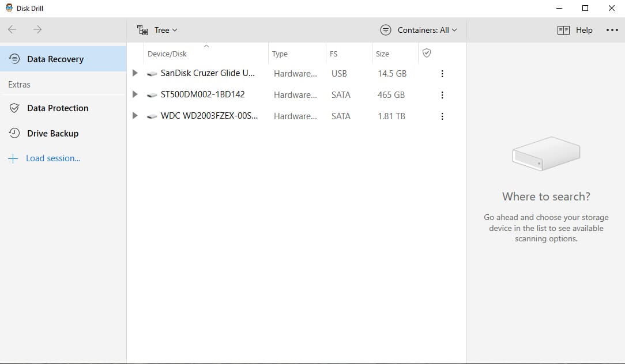The width and height of the screenshot is (625, 364).
Task: Click the SATA cell in ST500DM002 row
Action: pyautogui.click(x=341, y=95)
